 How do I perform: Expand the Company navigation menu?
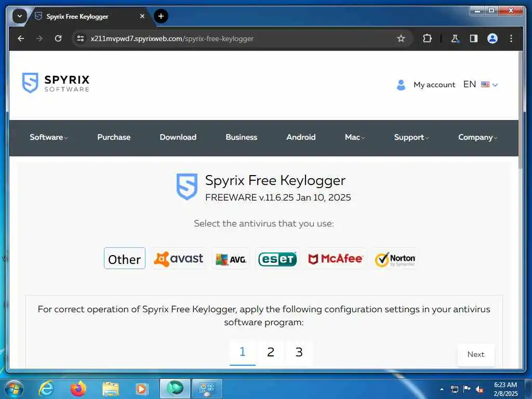tap(477, 137)
